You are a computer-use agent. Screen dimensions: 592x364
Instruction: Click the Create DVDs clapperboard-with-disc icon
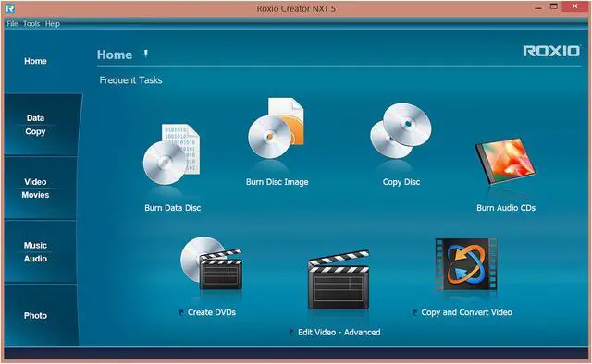tap(212, 263)
